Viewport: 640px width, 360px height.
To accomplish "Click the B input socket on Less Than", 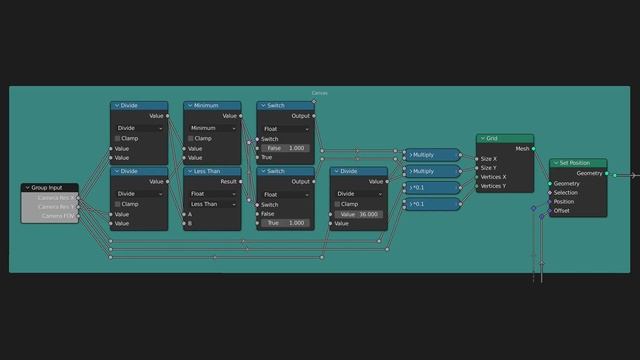I will 184,223.
